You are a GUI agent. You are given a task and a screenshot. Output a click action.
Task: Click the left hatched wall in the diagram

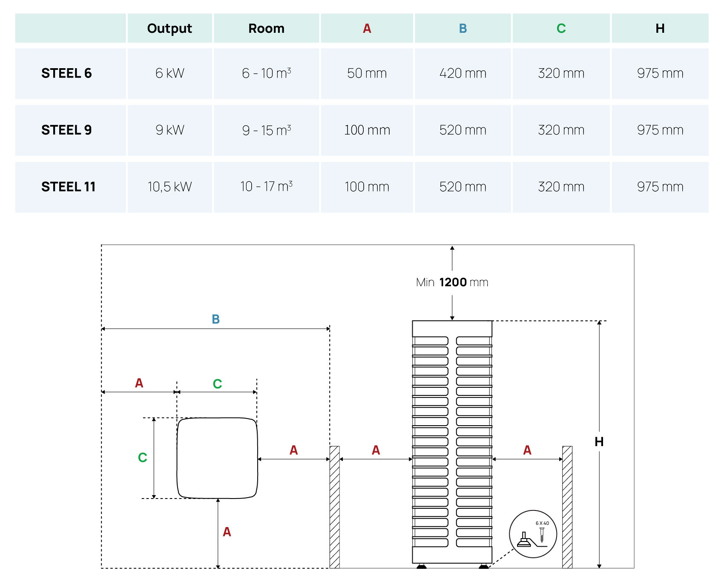coord(335,507)
